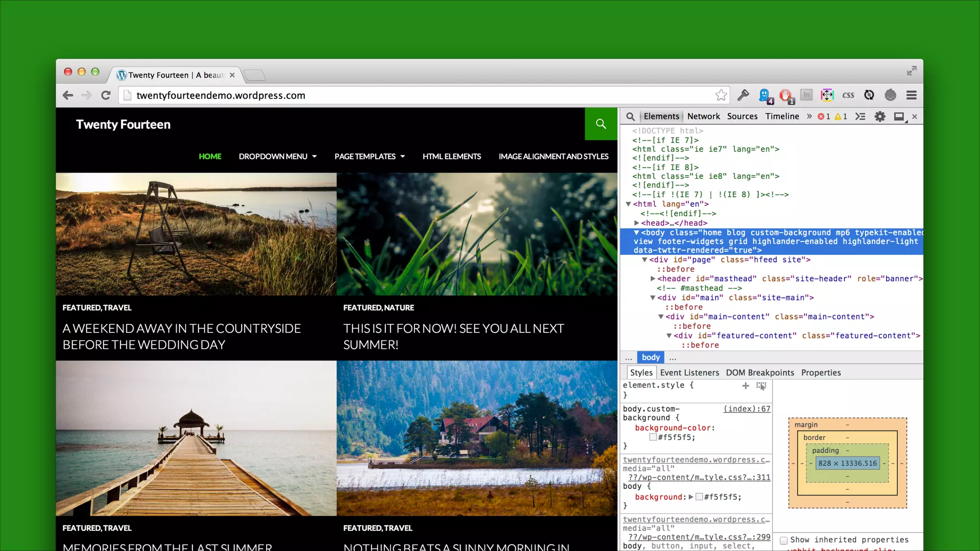This screenshot has height=551, width=980.
Task: Open the Event Listeners tab
Action: (x=689, y=373)
